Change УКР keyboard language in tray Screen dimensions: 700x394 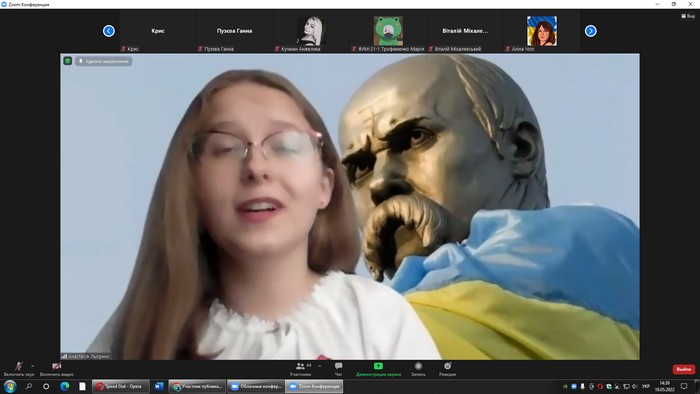pos(646,386)
